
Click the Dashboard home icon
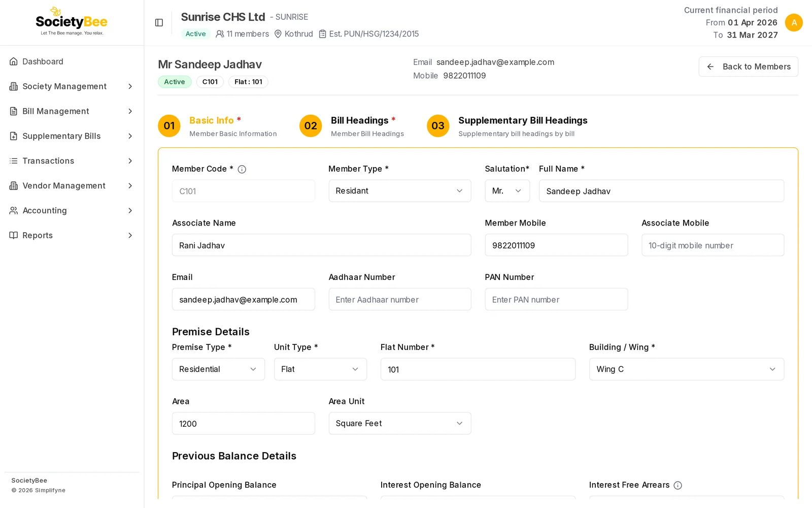pyautogui.click(x=14, y=61)
